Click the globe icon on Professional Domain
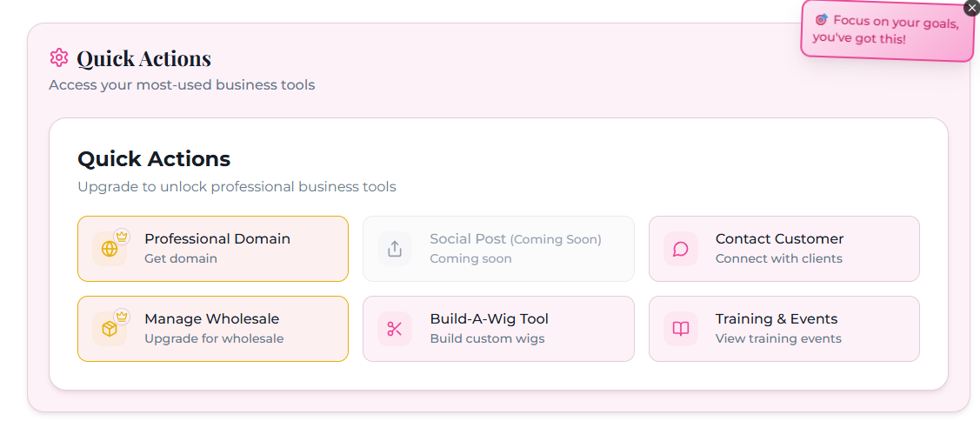Screen dimensions: 980x421 (110, 250)
